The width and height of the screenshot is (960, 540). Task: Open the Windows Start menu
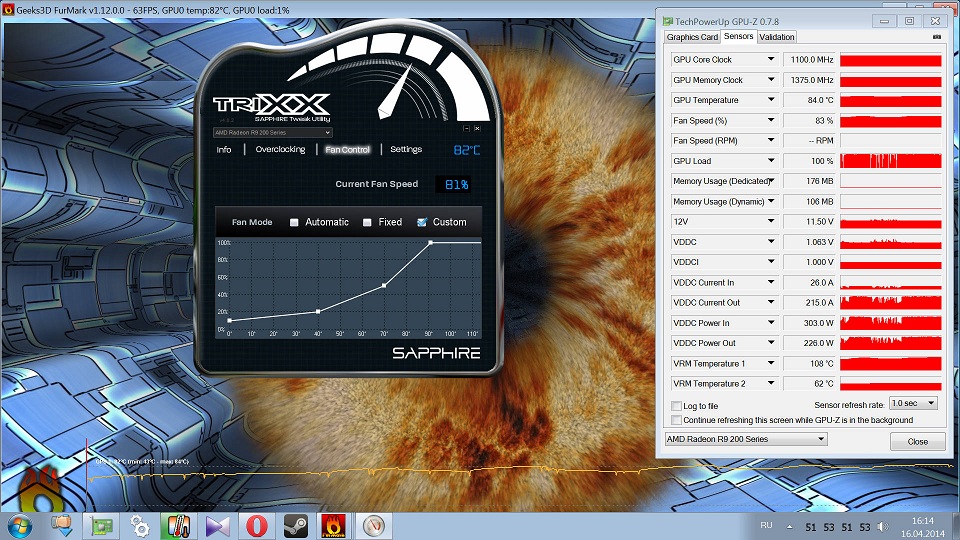coord(19,526)
